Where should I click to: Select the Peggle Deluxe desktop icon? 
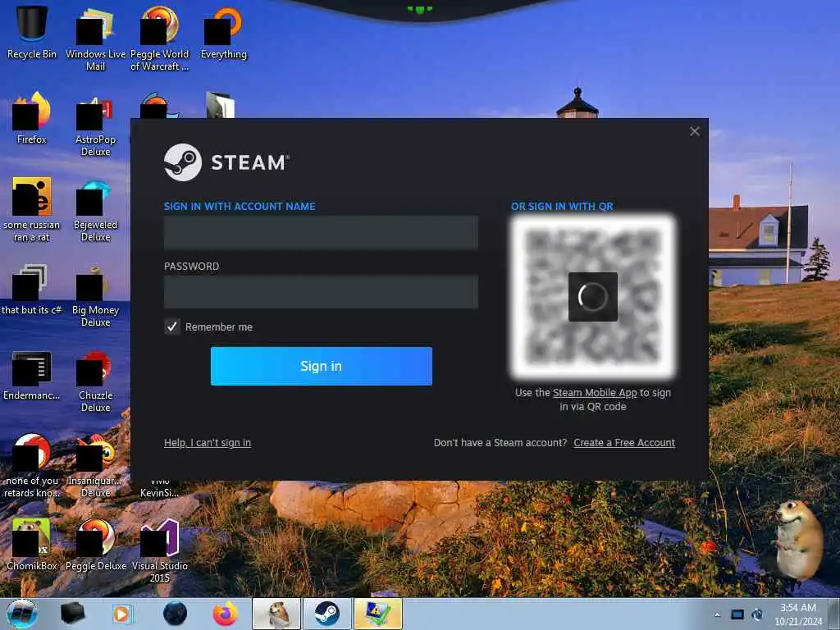tap(95, 544)
